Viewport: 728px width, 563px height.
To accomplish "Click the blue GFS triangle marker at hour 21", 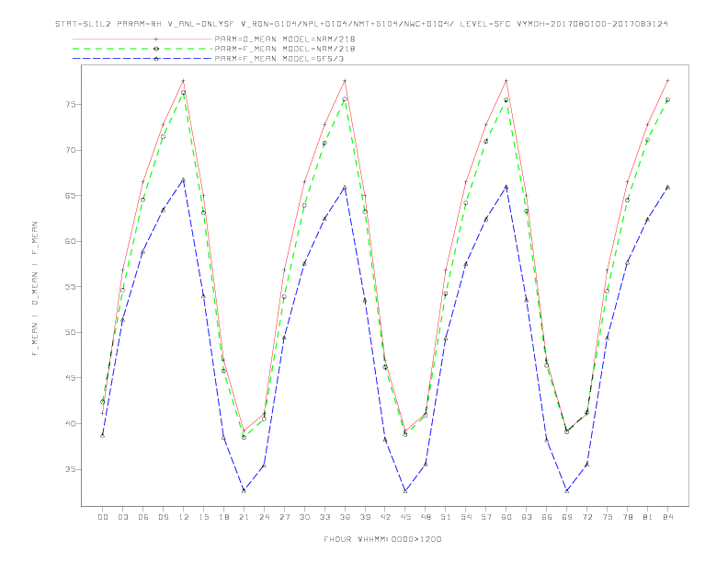I will (244, 490).
